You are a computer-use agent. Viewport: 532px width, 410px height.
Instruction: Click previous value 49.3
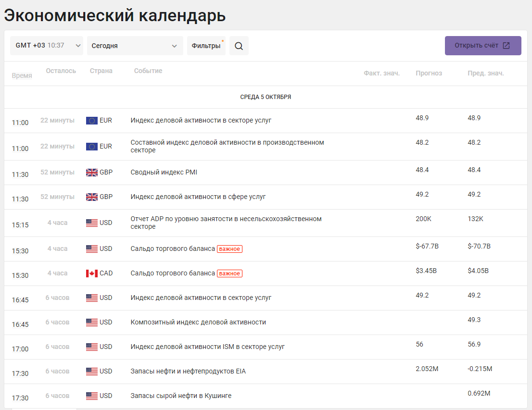(x=474, y=320)
